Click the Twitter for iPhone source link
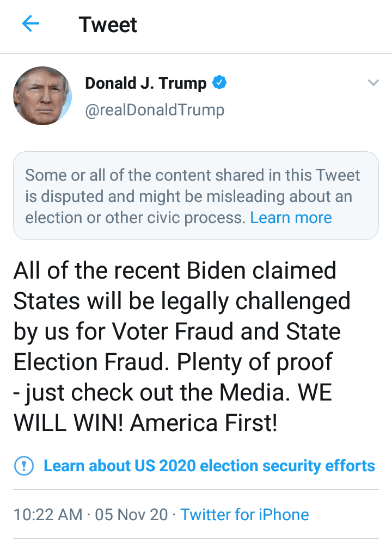The width and height of the screenshot is (392, 542). coord(244,514)
